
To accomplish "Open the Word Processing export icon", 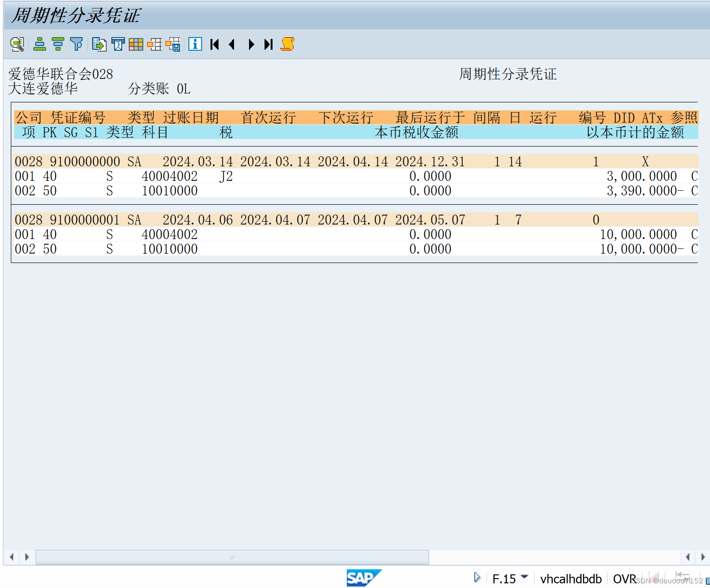I will pyautogui.click(x=117, y=44).
